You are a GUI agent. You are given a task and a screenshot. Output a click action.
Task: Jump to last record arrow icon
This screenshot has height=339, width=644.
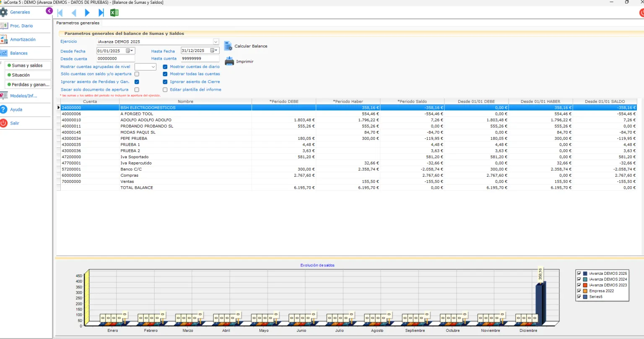(101, 13)
